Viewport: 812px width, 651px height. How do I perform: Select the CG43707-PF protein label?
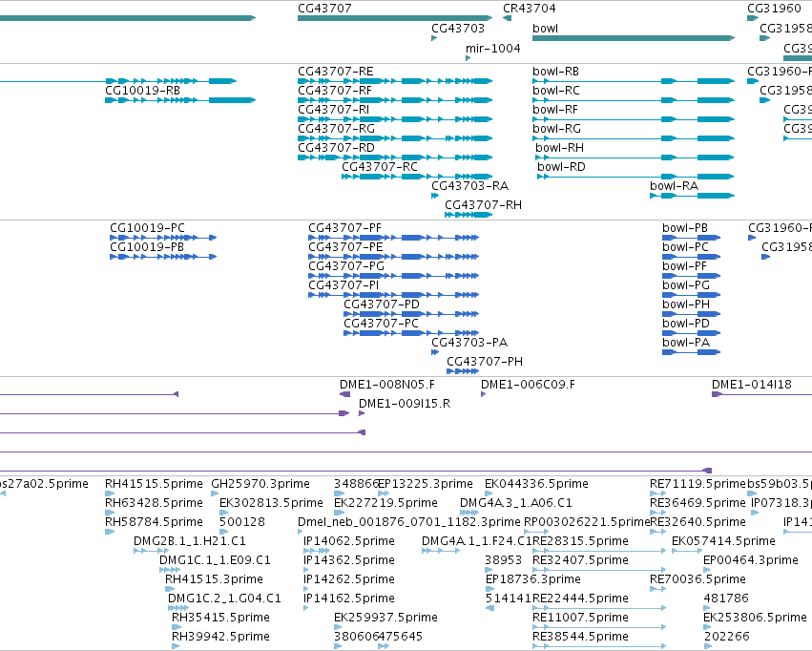click(344, 228)
